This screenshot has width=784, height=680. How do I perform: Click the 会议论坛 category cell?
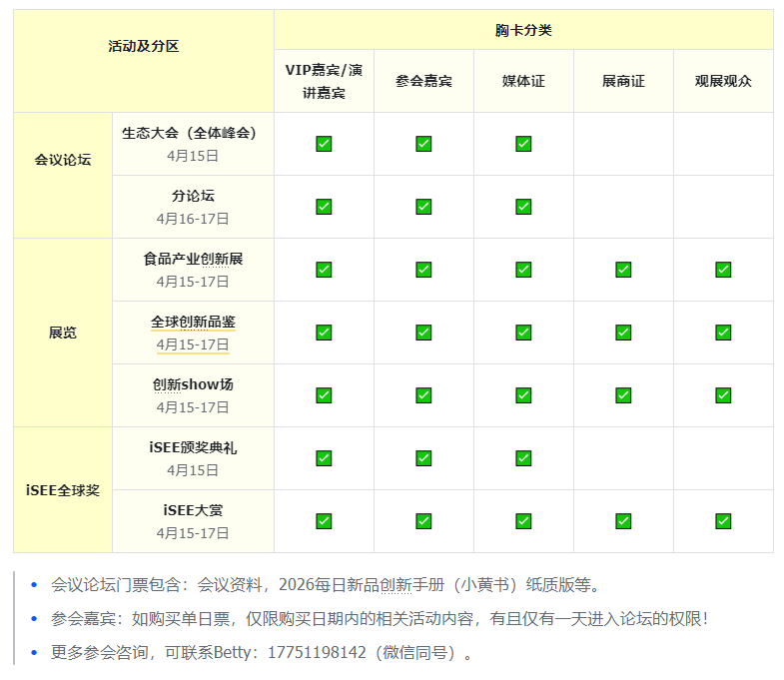tap(63, 160)
